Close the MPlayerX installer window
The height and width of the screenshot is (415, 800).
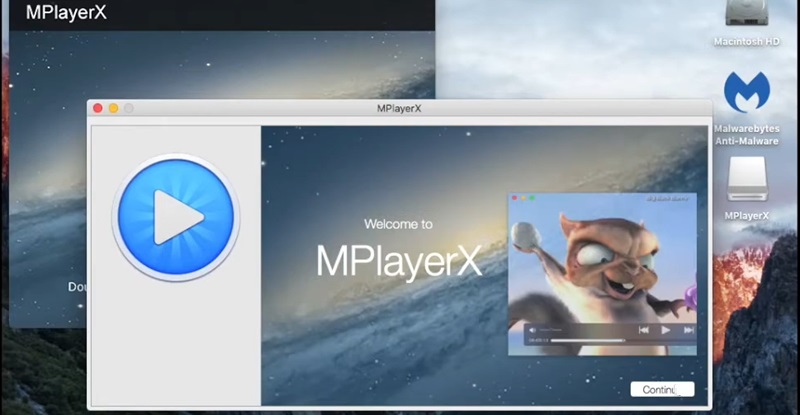pos(98,108)
